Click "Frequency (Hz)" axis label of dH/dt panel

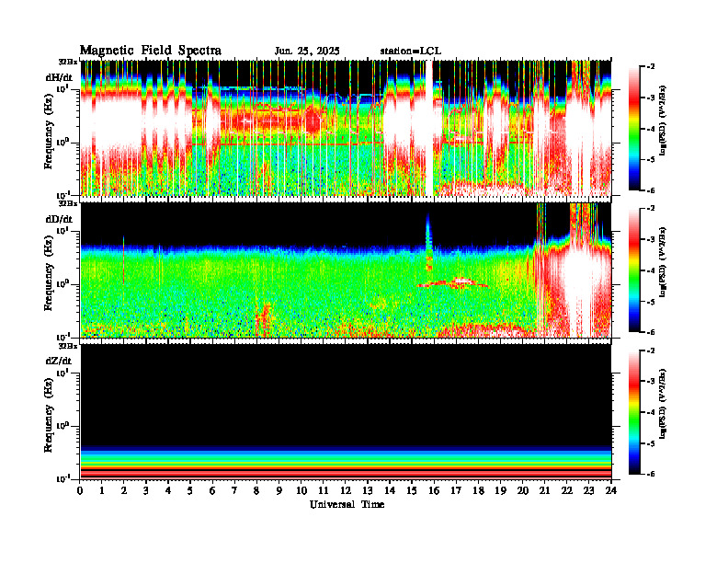[x=49, y=132]
